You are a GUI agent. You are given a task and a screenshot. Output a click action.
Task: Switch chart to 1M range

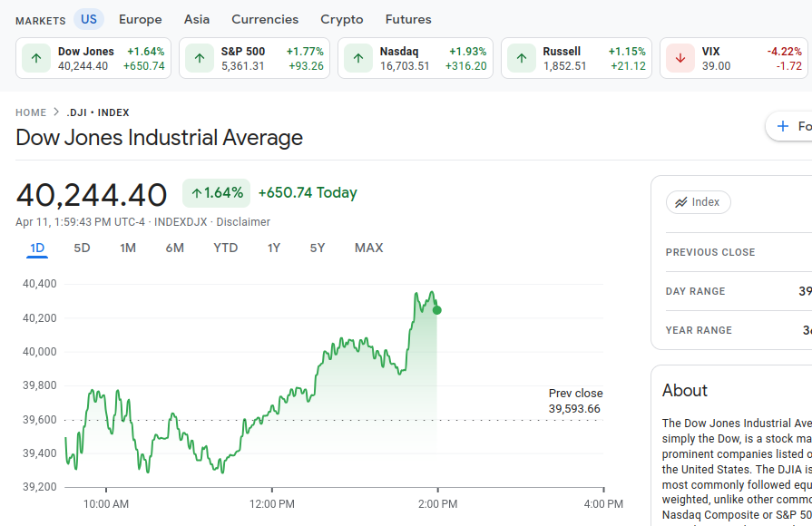(x=128, y=248)
